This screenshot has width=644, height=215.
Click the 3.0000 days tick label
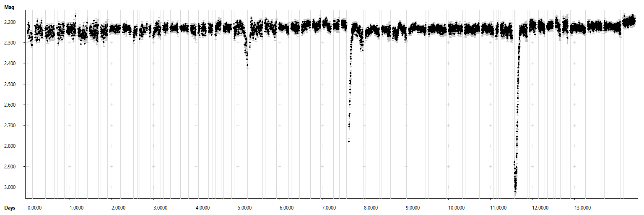tap(160, 208)
